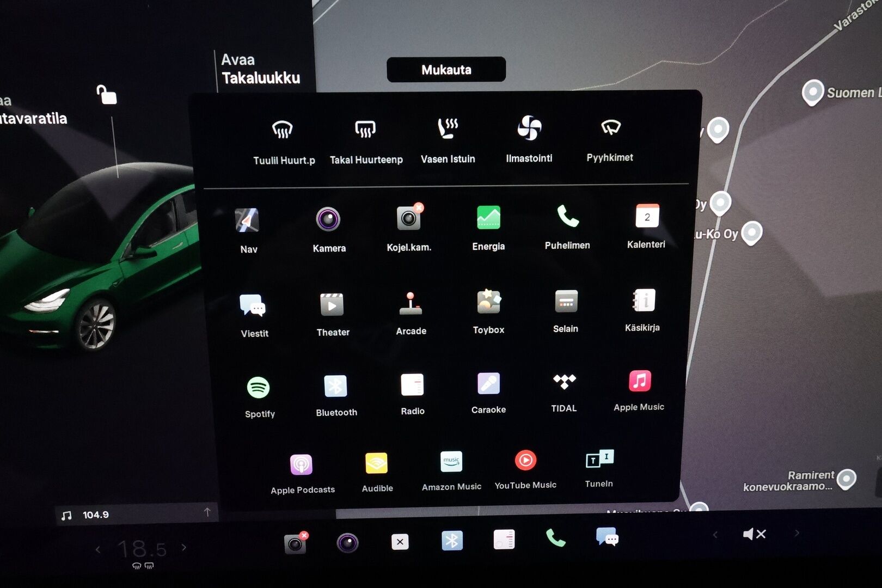Select the Ramirent konevuokraamo map pin
Screen dimensions: 882x588
tap(846, 479)
